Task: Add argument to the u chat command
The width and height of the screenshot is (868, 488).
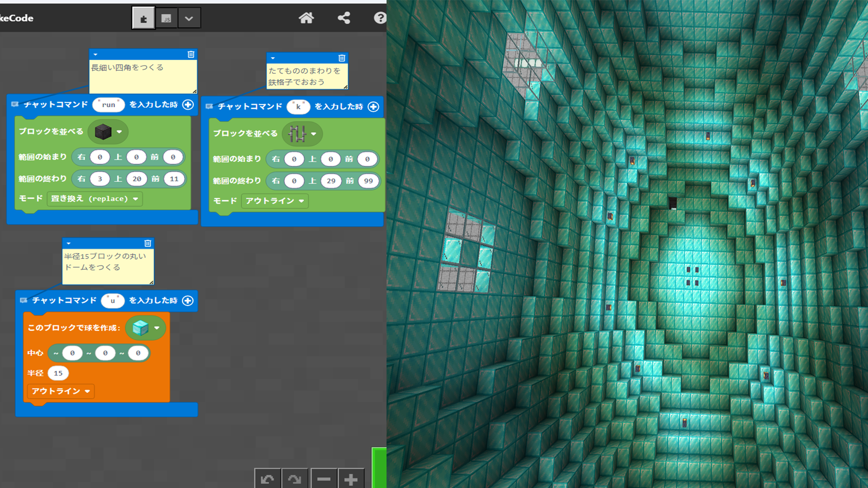Action: 188,300
